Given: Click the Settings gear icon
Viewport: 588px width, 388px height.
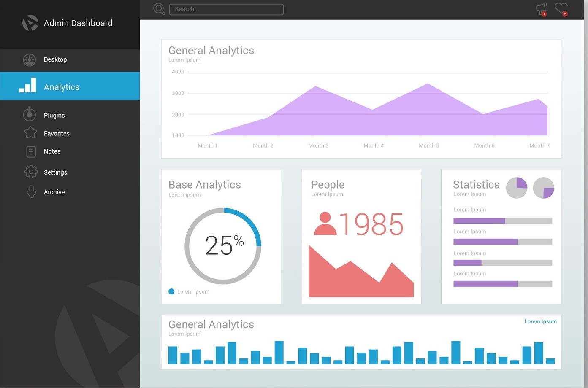Looking at the screenshot, I should coord(31,172).
